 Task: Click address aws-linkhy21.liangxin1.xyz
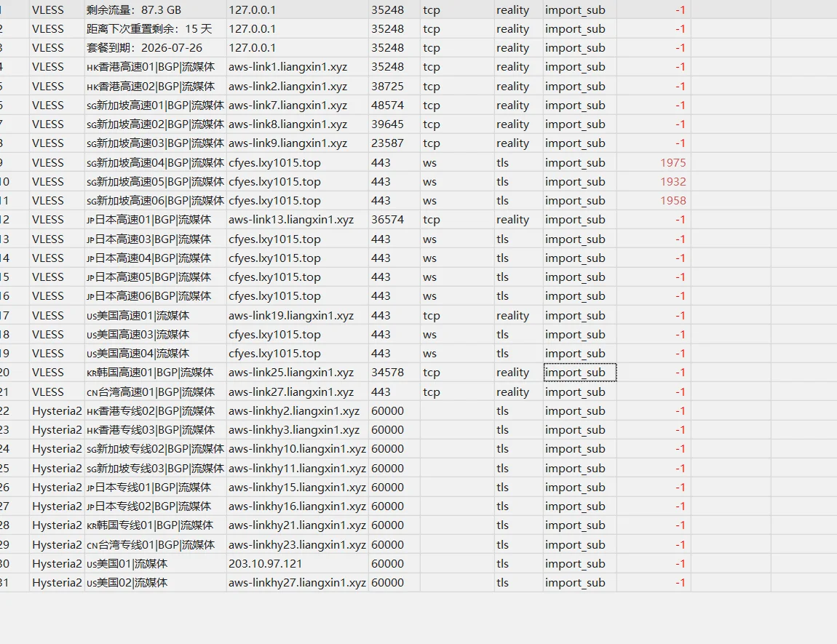pyautogui.click(x=298, y=525)
